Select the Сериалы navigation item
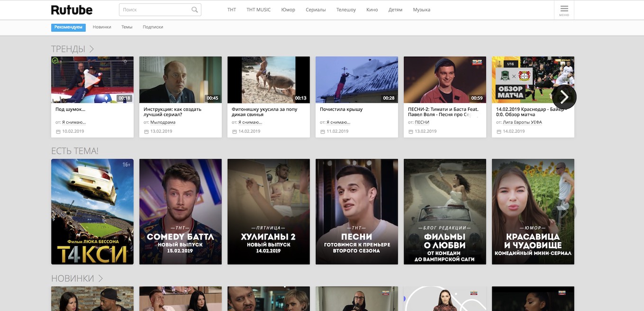 pyautogui.click(x=316, y=9)
